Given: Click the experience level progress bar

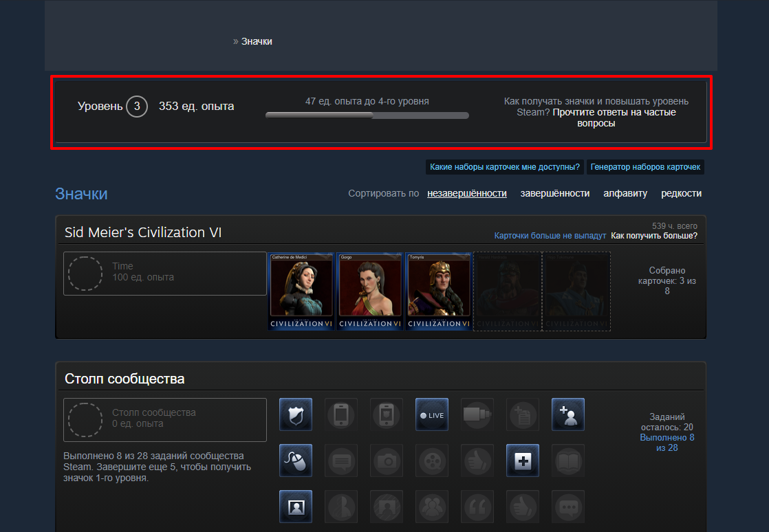Looking at the screenshot, I should [367, 115].
